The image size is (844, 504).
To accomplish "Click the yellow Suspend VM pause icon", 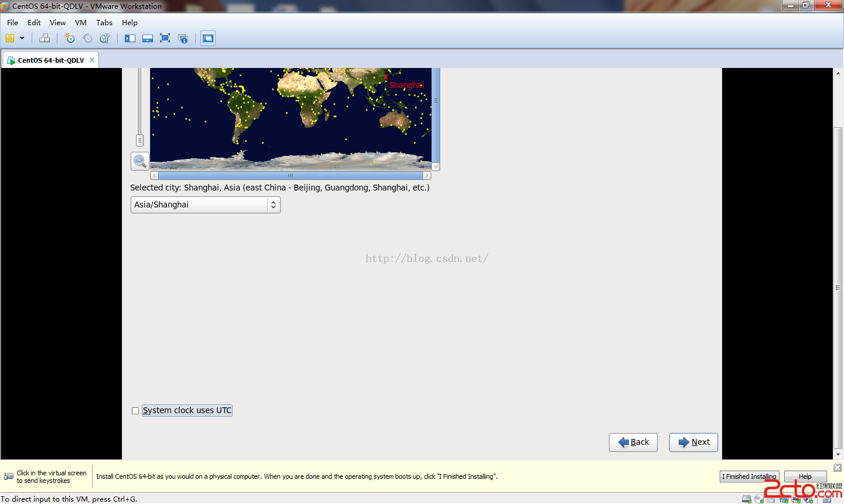I will (x=9, y=38).
